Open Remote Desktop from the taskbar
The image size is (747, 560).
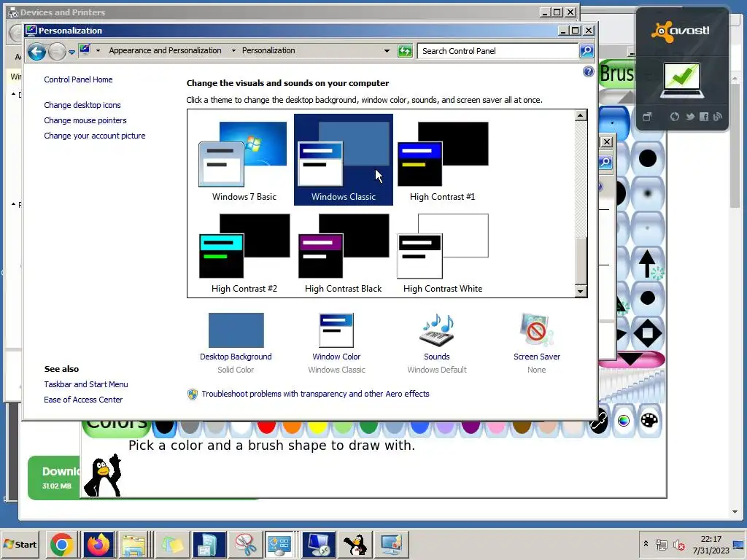[319, 545]
